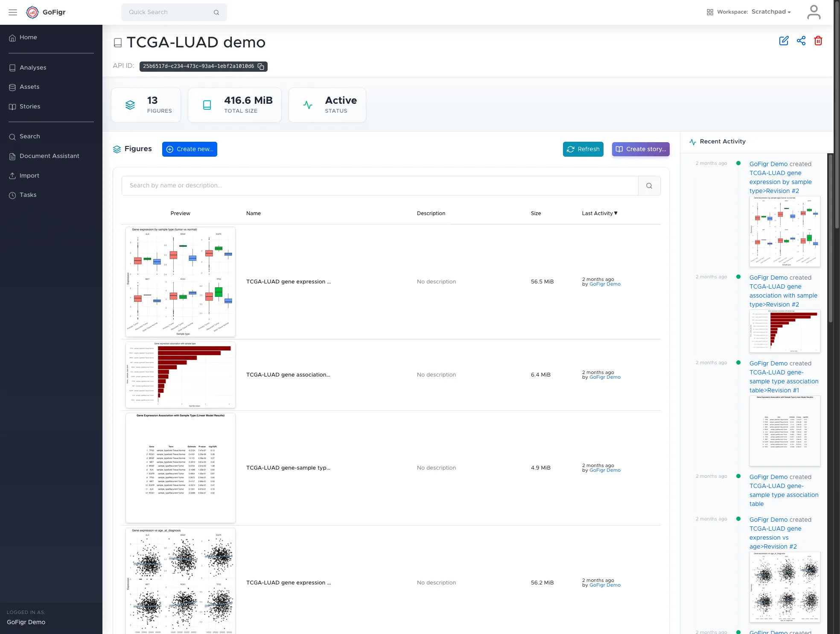Click the Create story... button

pos(641,149)
